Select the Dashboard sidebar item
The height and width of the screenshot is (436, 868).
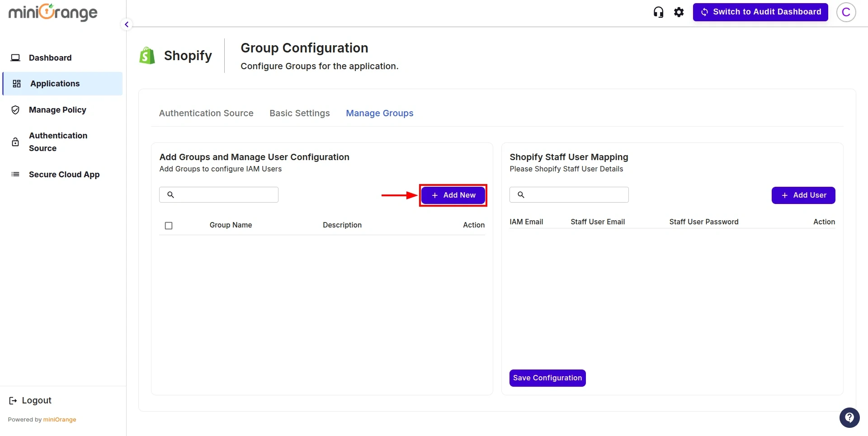tap(50, 57)
